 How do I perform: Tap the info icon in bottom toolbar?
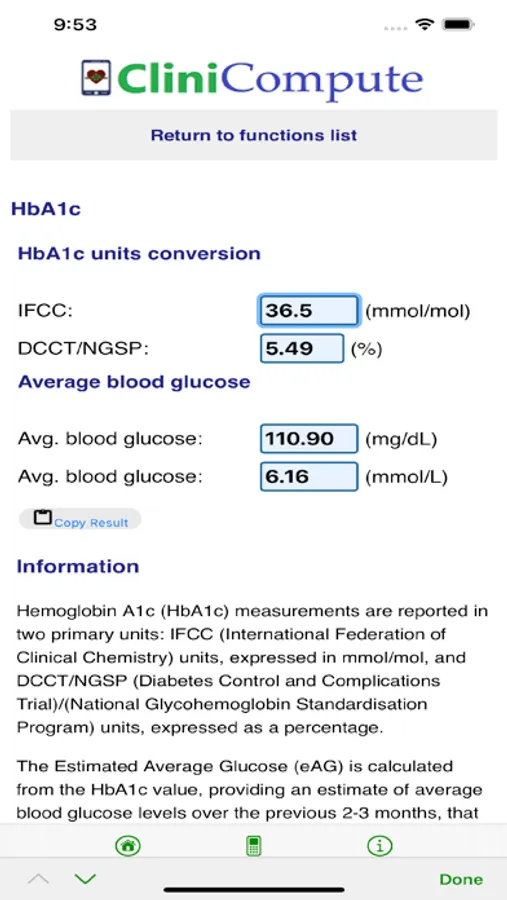(x=380, y=845)
